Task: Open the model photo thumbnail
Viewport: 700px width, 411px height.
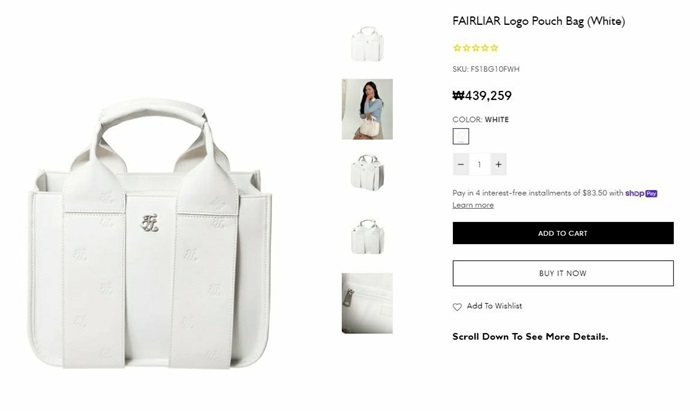Action: (367, 109)
